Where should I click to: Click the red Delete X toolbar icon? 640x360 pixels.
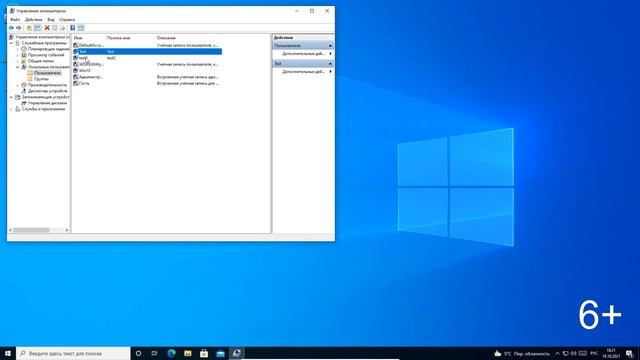[x=47, y=28]
